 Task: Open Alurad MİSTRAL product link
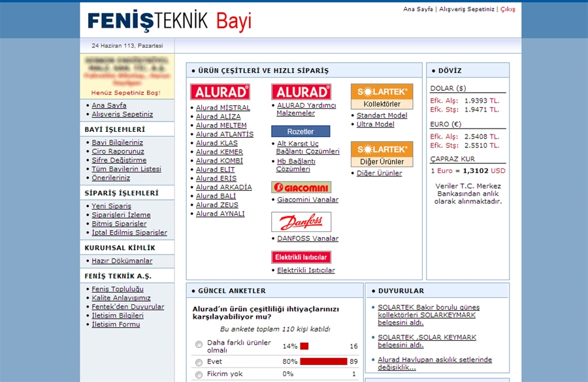[223, 108]
